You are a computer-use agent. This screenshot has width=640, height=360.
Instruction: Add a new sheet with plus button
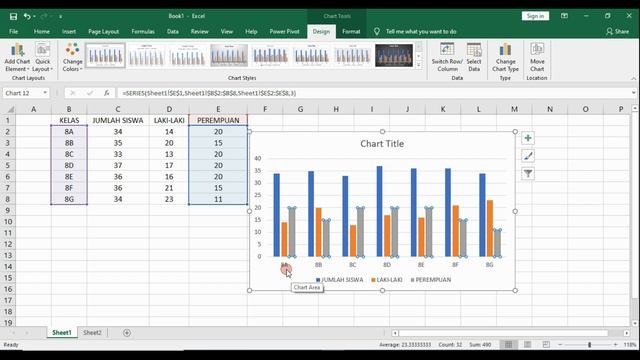pyautogui.click(x=127, y=333)
